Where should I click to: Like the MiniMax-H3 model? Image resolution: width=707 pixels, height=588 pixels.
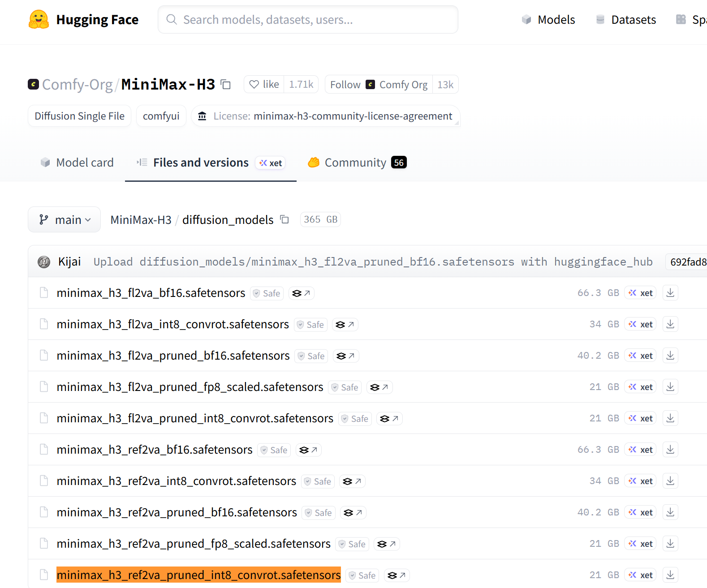pyautogui.click(x=264, y=84)
